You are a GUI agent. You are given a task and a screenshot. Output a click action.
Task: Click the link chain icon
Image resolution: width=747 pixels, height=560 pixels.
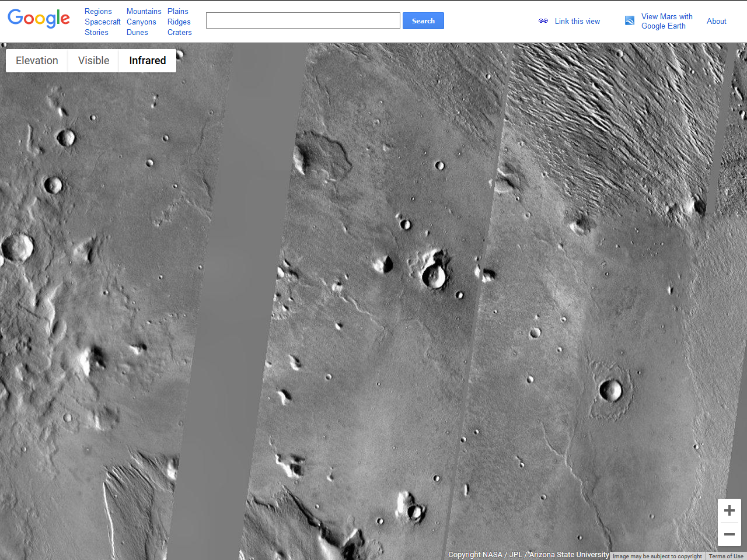pyautogui.click(x=543, y=21)
